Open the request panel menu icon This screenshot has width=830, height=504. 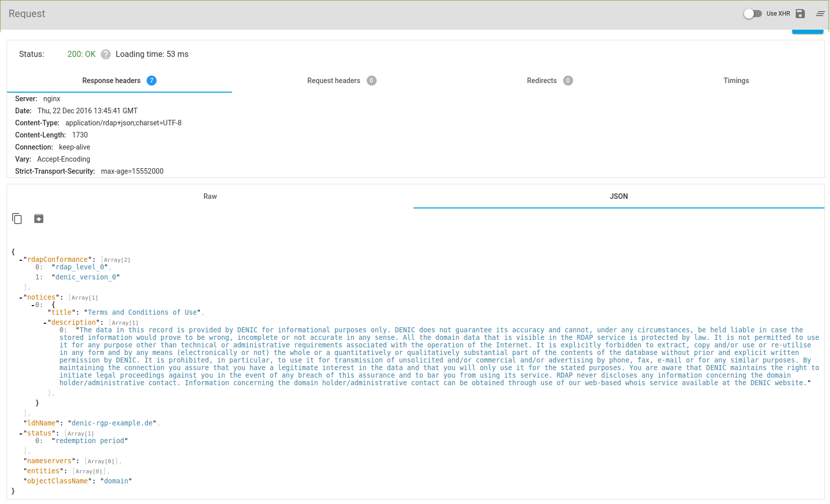tap(820, 14)
